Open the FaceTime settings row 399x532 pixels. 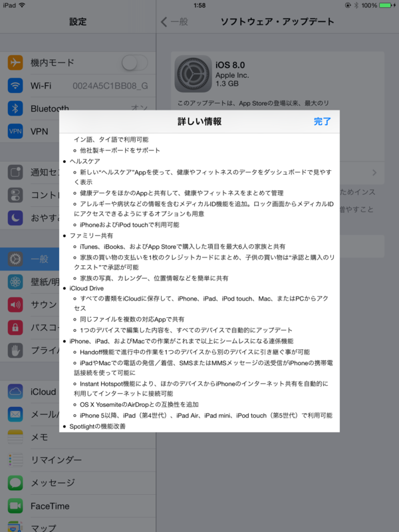[78, 506]
